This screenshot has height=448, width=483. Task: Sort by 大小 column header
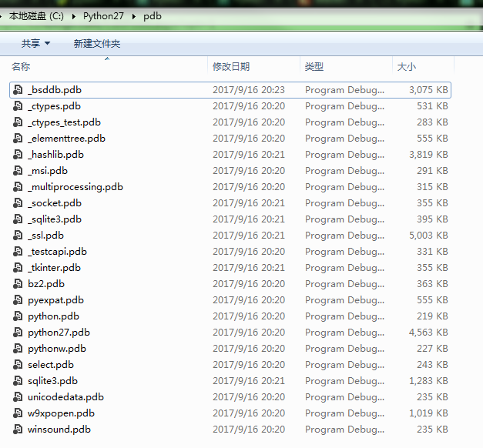(407, 66)
